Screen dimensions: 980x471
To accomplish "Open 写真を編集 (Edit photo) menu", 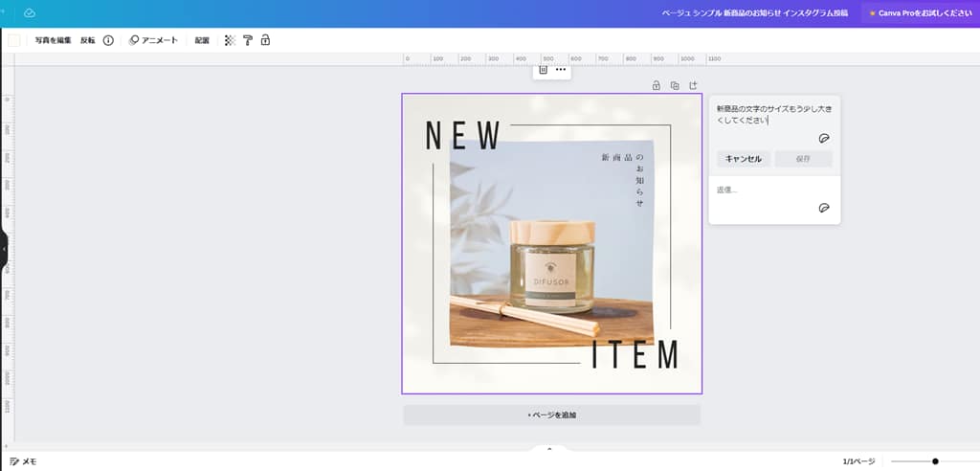I will click(x=54, y=40).
